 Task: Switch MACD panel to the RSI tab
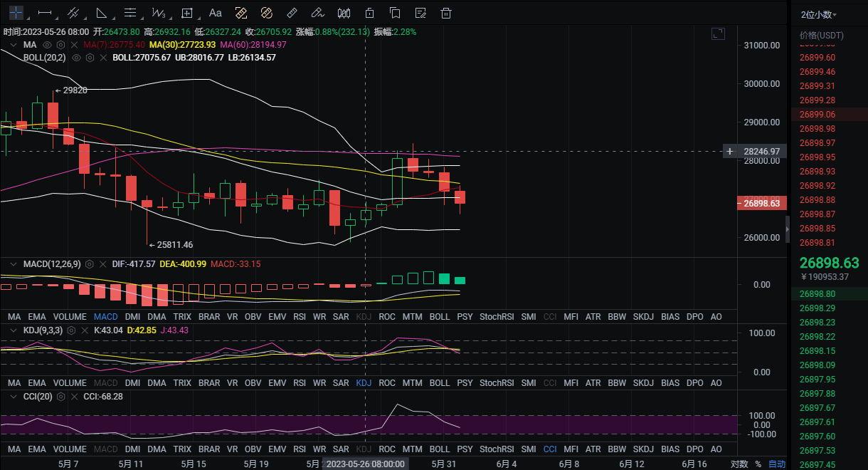(x=300, y=316)
